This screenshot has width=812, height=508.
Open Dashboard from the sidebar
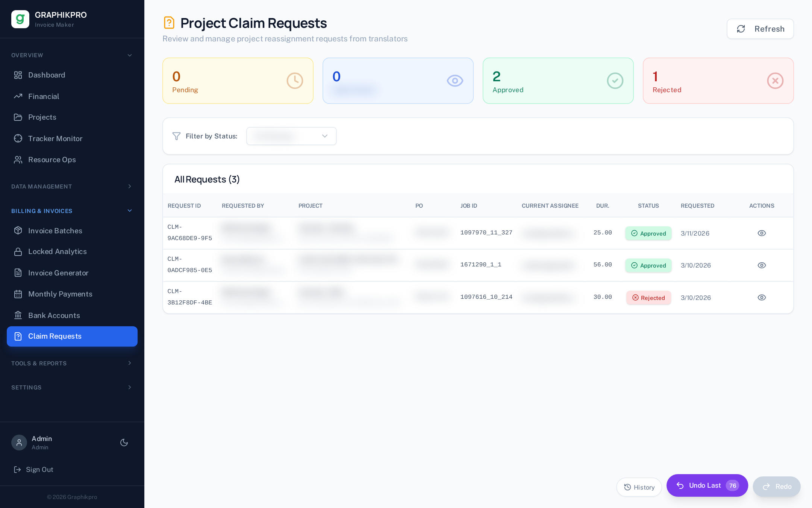(72, 75)
